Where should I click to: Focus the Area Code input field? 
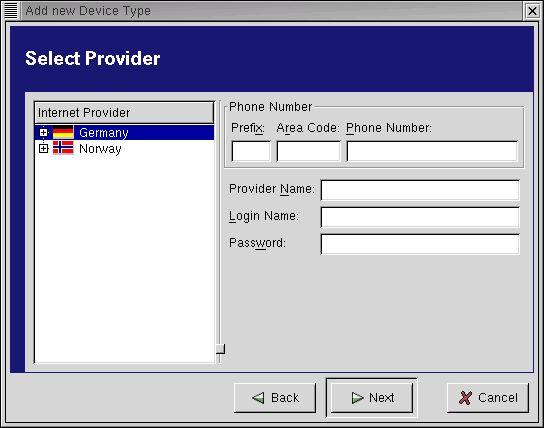pos(308,151)
